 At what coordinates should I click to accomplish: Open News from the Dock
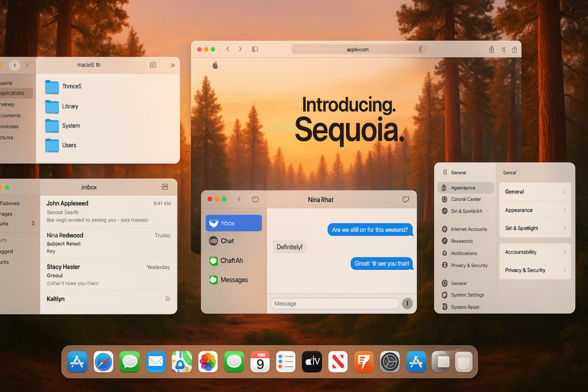coord(338,362)
